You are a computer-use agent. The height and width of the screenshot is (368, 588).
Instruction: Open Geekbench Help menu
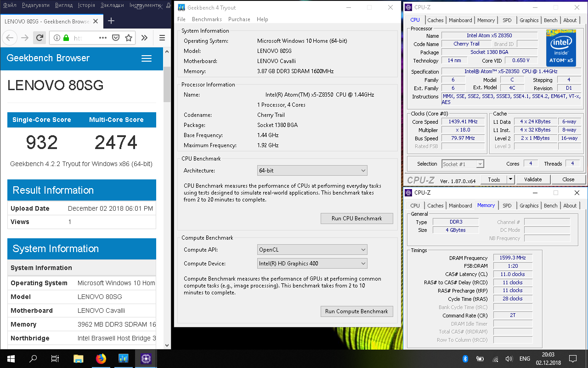tap(262, 19)
